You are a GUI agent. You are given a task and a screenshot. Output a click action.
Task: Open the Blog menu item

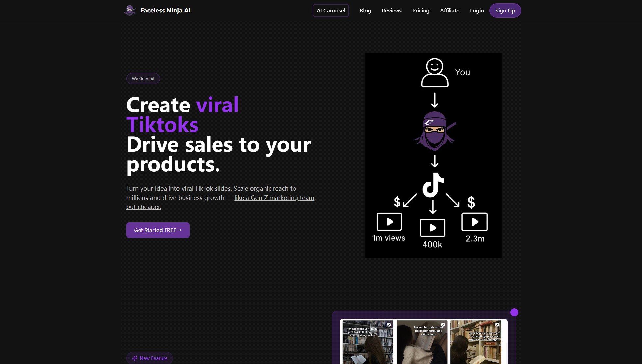[x=365, y=10]
